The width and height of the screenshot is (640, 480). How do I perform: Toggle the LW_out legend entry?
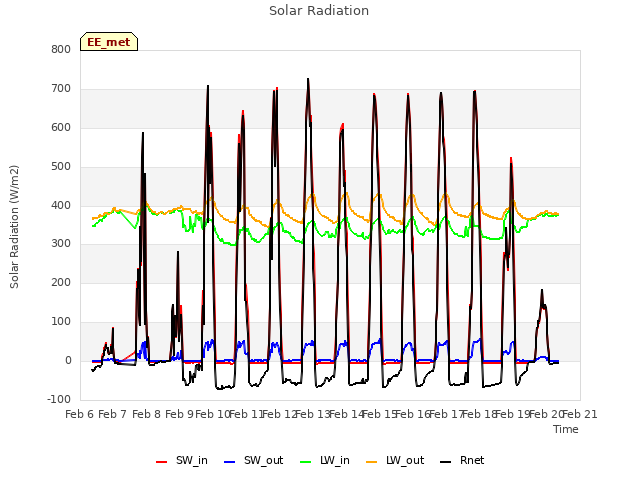[x=395, y=460]
